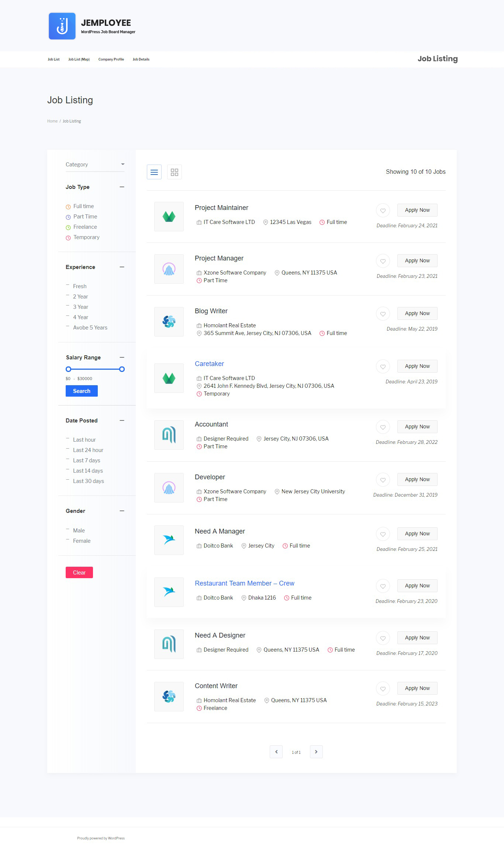The width and height of the screenshot is (504, 849).
Task: Filter experience by 3 Year
Action: click(80, 307)
